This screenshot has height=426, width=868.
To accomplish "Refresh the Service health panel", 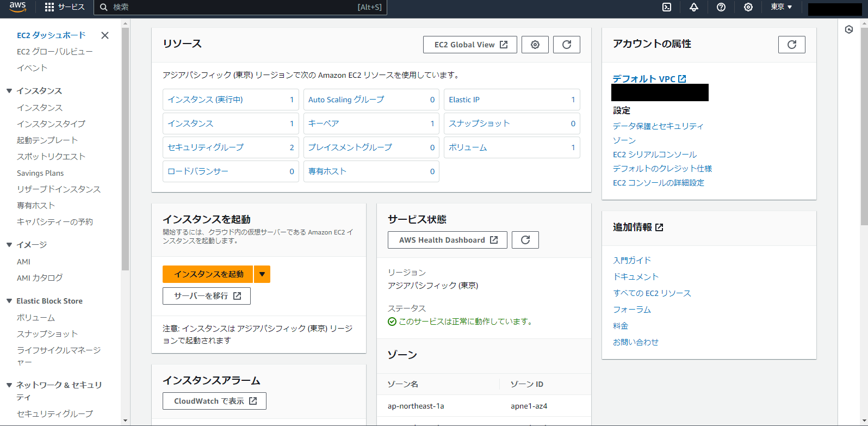I will (x=525, y=240).
